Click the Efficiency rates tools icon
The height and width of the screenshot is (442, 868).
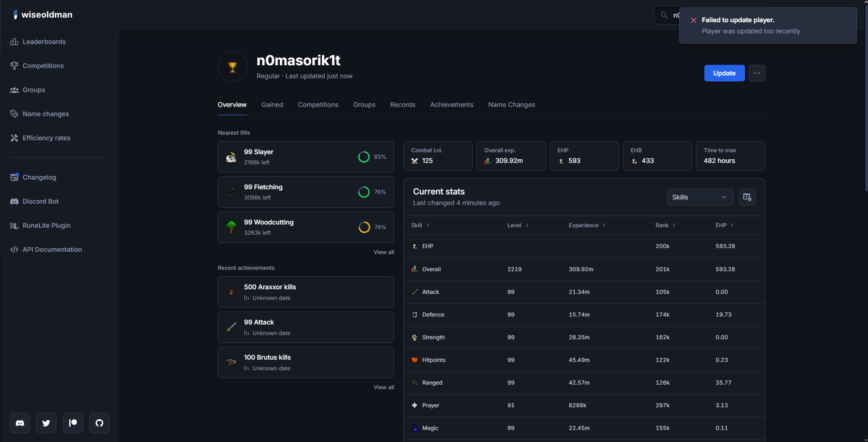point(14,138)
